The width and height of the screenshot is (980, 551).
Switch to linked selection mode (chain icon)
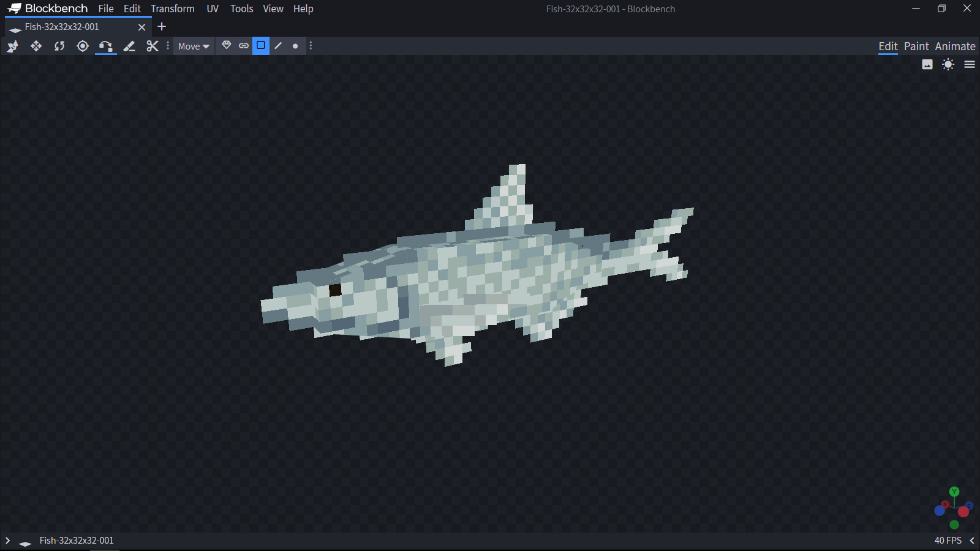(244, 45)
